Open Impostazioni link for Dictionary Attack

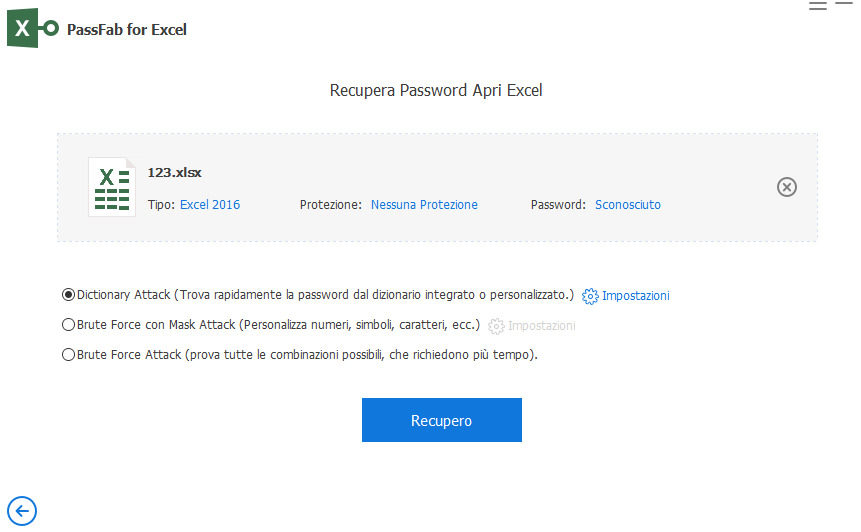(636, 296)
